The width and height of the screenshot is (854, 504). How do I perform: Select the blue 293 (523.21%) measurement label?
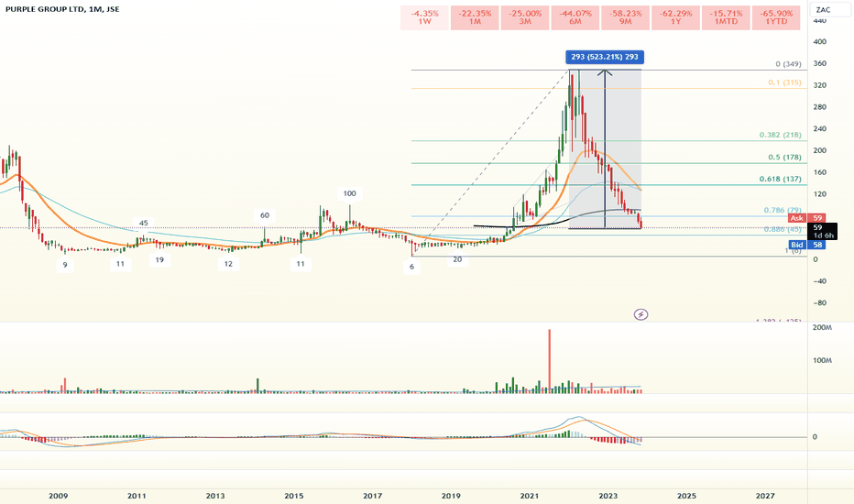pos(605,57)
